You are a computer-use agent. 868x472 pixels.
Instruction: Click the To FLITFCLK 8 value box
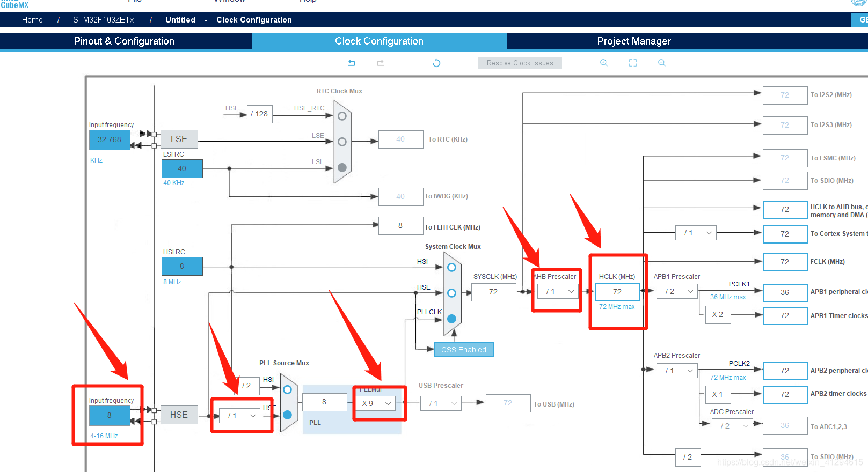click(400, 225)
